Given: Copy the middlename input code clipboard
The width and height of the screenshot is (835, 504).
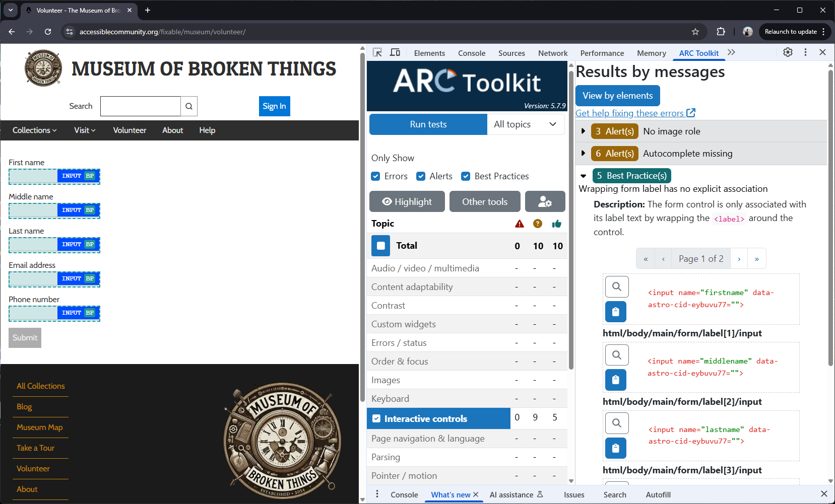Looking at the screenshot, I should click(x=616, y=380).
